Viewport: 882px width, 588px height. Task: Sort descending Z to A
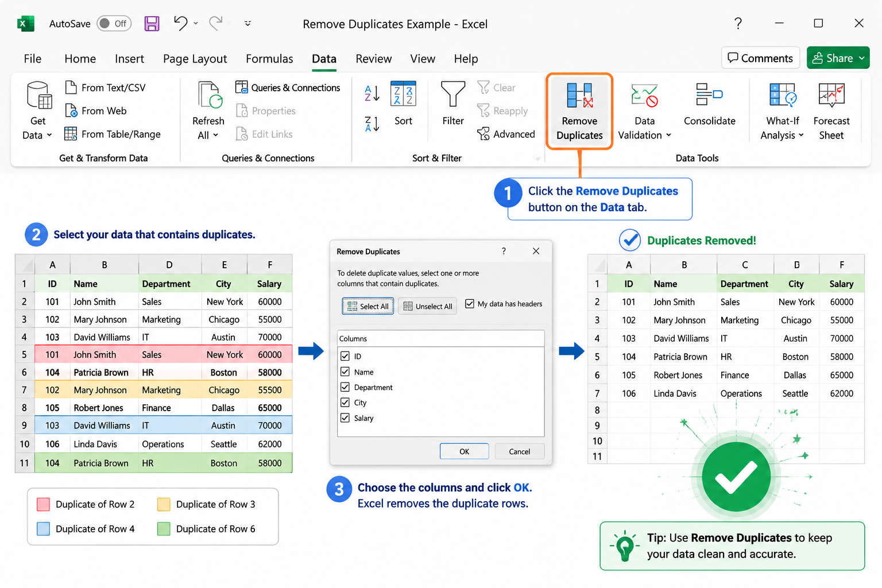(x=372, y=123)
